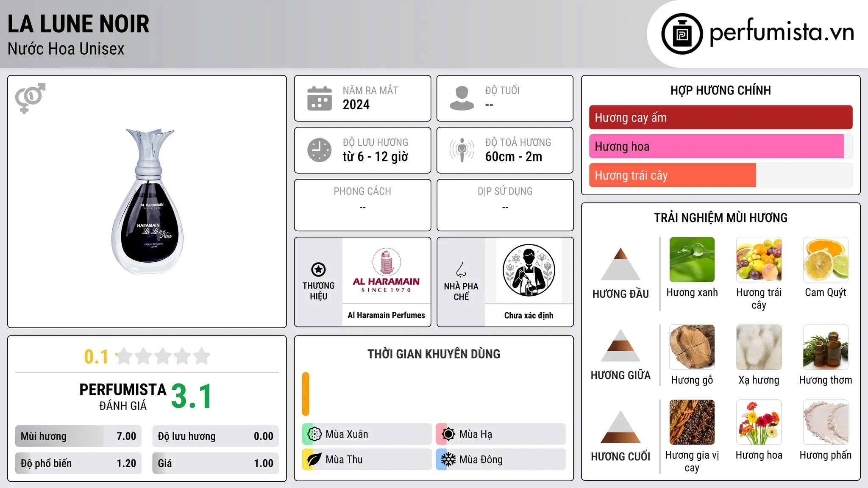
Task: Click the Hợp Hương Chính heading
Action: click(x=721, y=90)
